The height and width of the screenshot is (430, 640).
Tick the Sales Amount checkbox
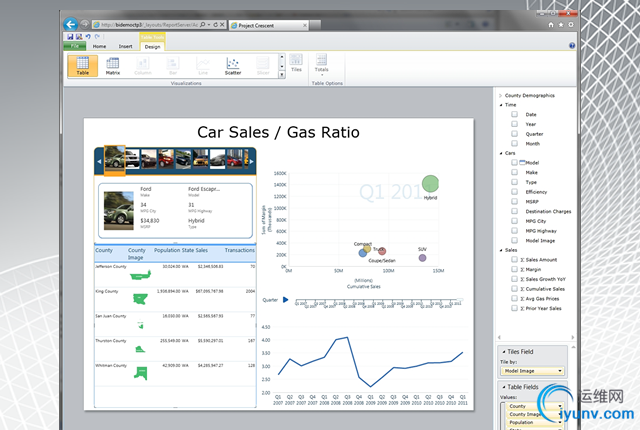point(514,259)
